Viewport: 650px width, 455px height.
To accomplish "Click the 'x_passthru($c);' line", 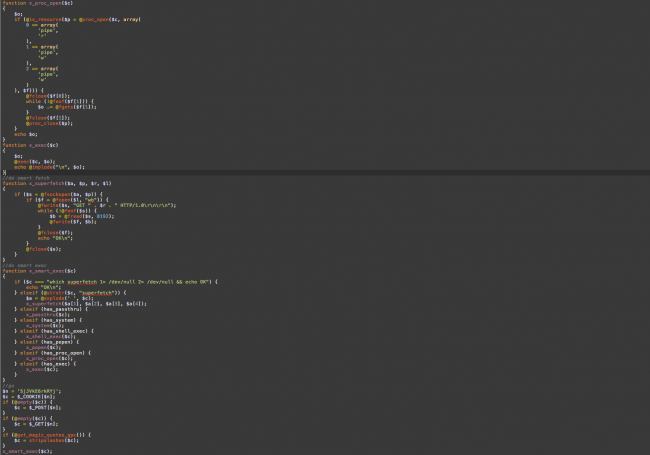I will (x=48, y=315).
